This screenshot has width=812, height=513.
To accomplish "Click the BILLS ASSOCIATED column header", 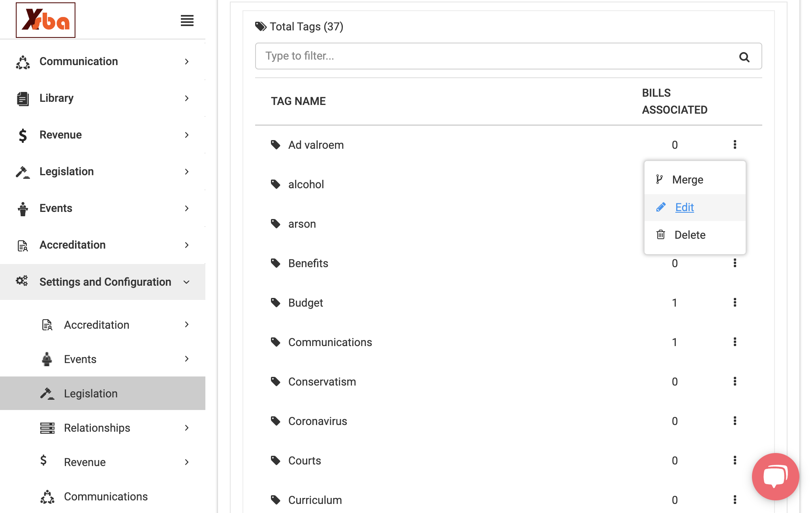I will [x=675, y=101].
